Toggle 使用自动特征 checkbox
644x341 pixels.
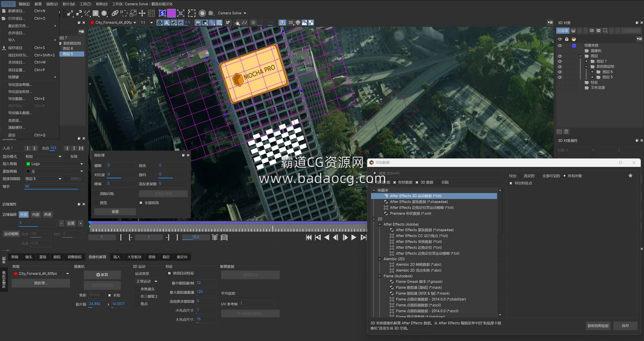169,273
